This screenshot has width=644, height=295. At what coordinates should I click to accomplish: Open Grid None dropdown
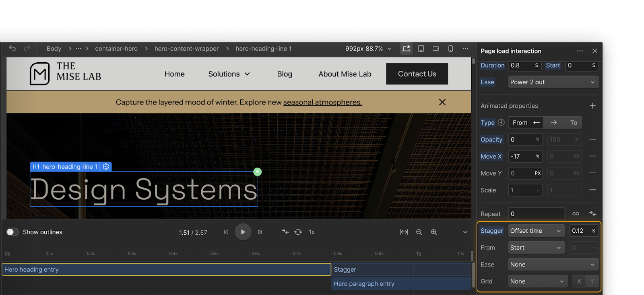click(x=538, y=281)
